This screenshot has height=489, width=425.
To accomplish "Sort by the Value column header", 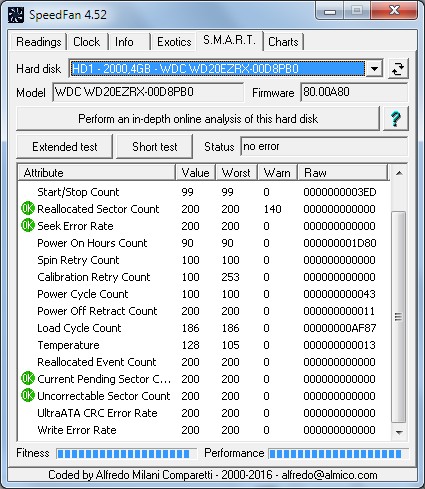I will (x=196, y=173).
